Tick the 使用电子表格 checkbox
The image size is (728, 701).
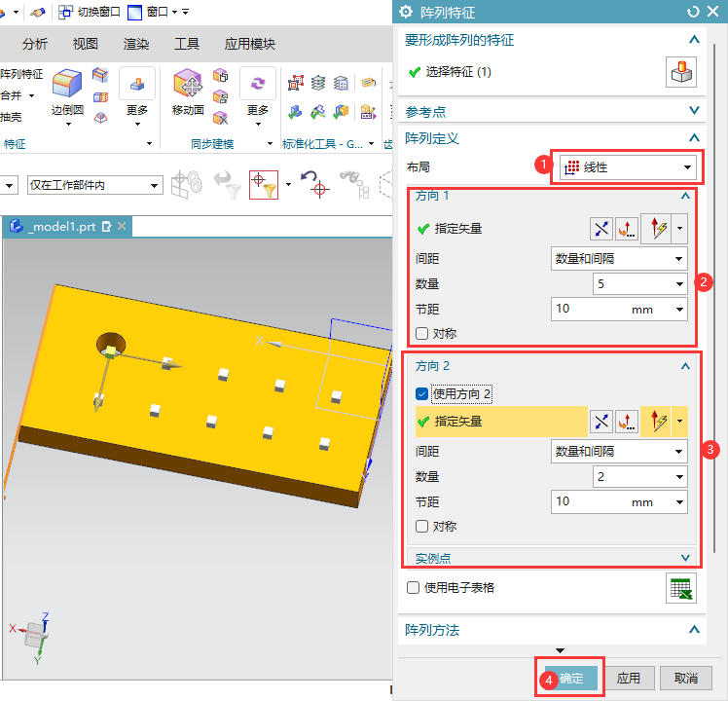pos(413,588)
